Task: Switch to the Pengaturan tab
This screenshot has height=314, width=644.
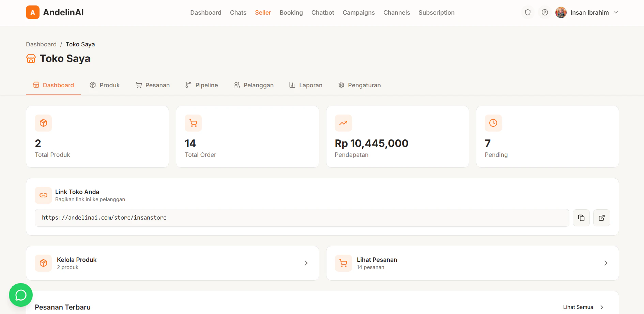Action: [x=359, y=85]
